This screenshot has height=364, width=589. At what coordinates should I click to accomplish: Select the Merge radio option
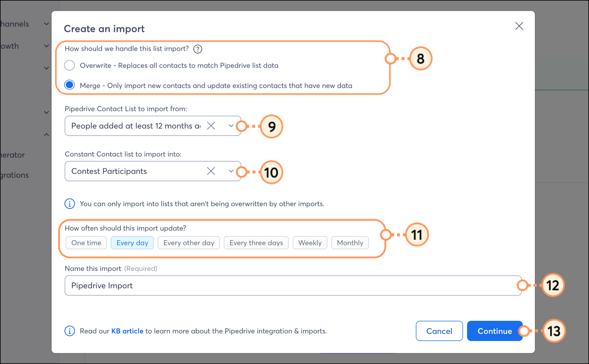(70, 85)
